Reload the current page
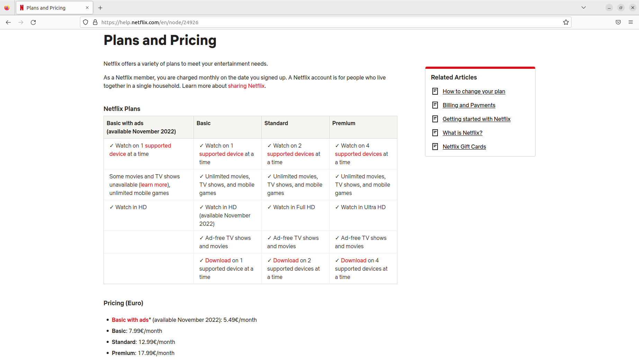 [x=33, y=22]
